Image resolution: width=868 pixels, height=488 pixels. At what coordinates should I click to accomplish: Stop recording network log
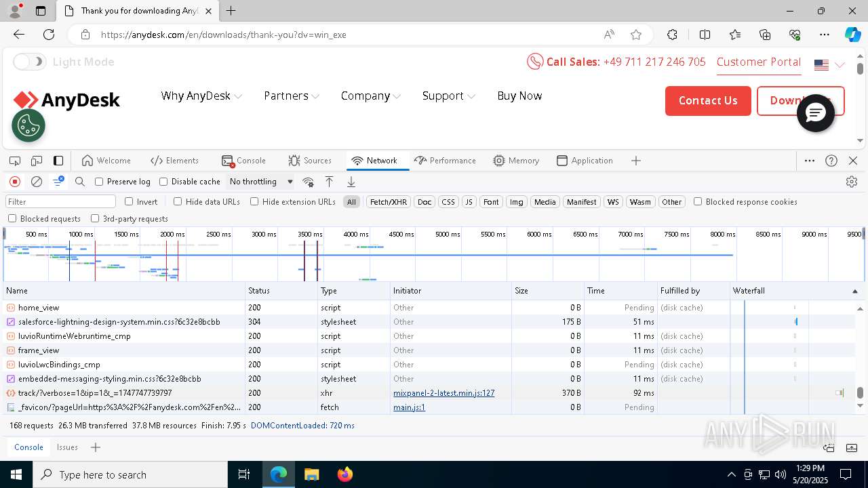pyautogui.click(x=15, y=182)
